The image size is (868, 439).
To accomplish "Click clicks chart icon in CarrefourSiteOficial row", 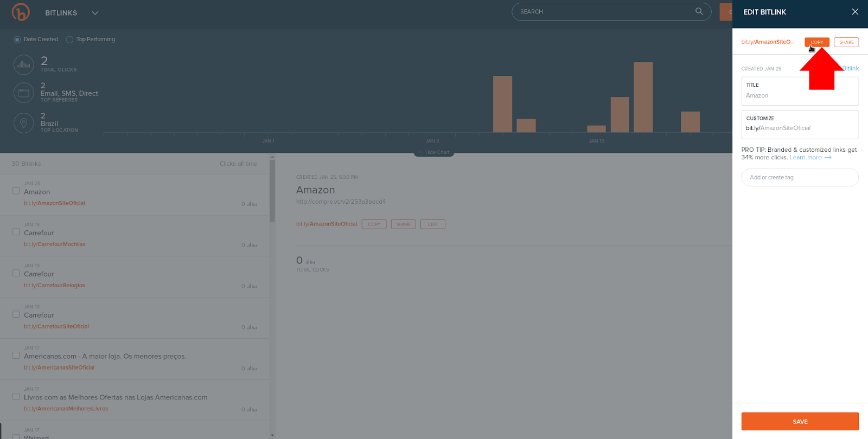I will [252, 327].
